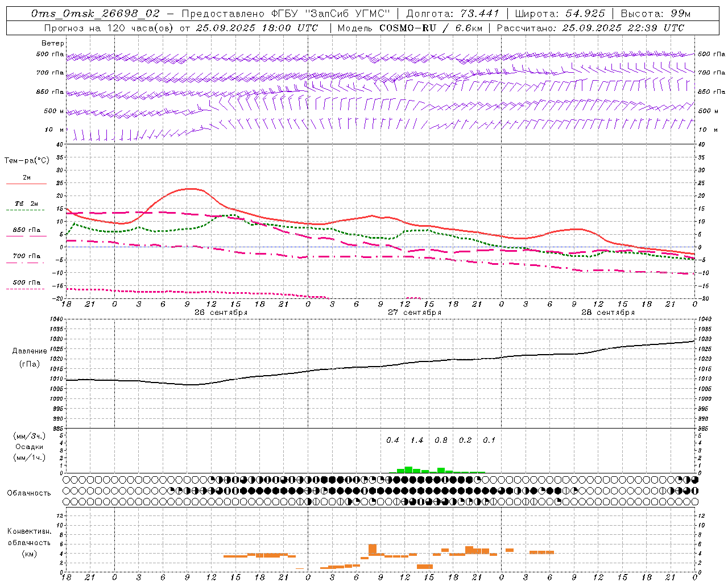Click the dotted legend line under 500 гПа temperature legend
The height and width of the screenshot is (582, 728).
point(26,289)
